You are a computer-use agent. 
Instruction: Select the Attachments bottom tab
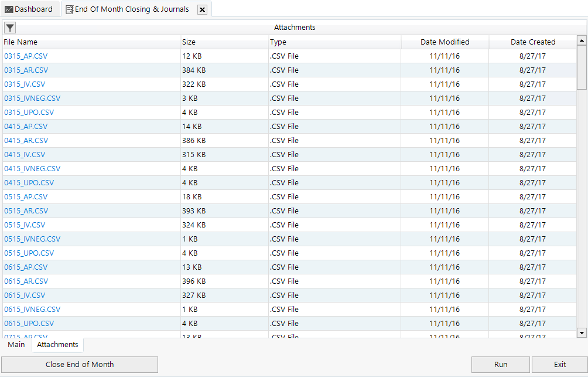pyautogui.click(x=57, y=345)
